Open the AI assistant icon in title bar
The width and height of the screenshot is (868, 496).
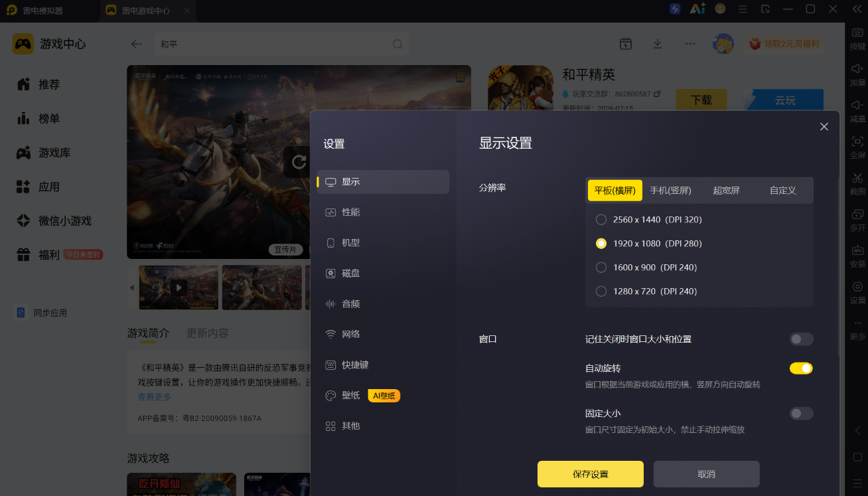coord(697,9)
